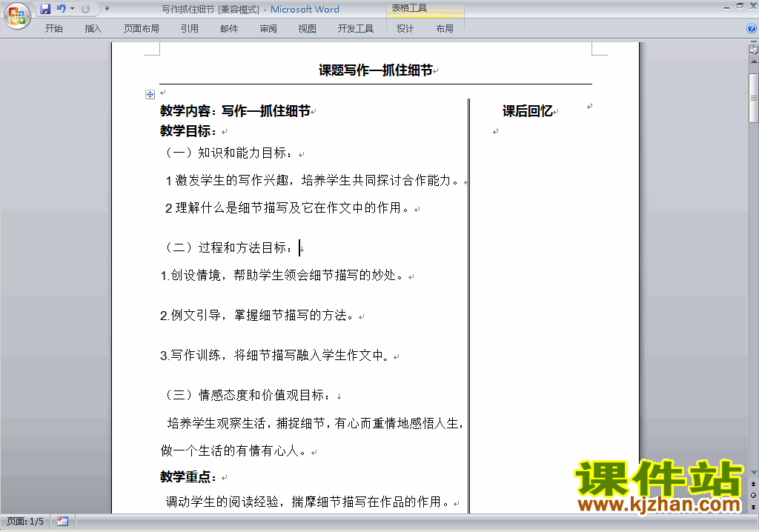Click the title 课题写作—抓住细节
This screenshot has width=759, height=532.
(x=375, y=70)
